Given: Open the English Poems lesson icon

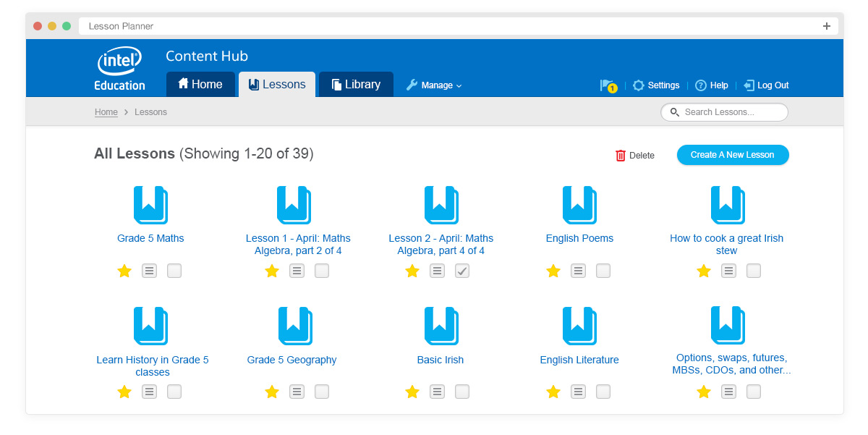Looking at the screenshot, I should click(x=579, y=205).
